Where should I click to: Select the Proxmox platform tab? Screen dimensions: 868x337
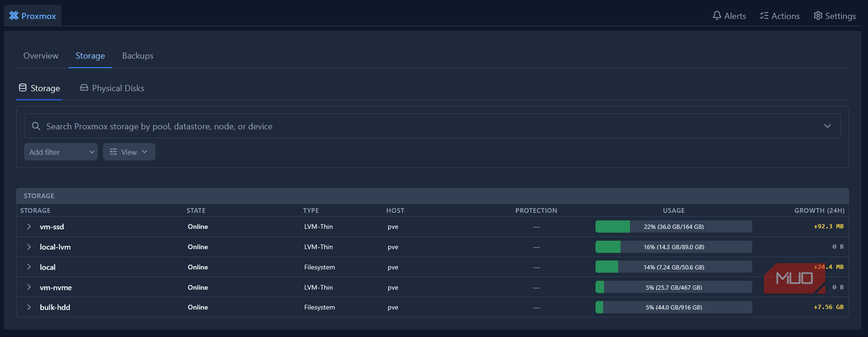coord(32,16)
